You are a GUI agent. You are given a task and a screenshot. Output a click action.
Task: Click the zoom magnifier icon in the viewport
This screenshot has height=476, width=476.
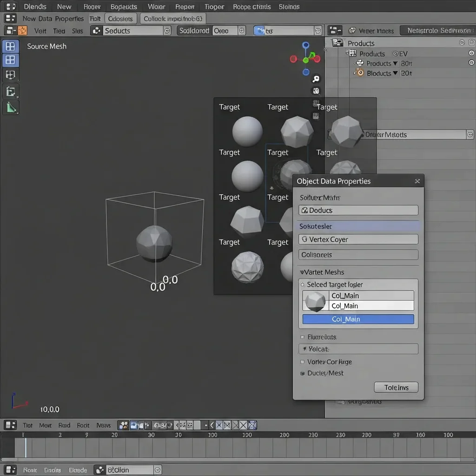pos(316,79)
